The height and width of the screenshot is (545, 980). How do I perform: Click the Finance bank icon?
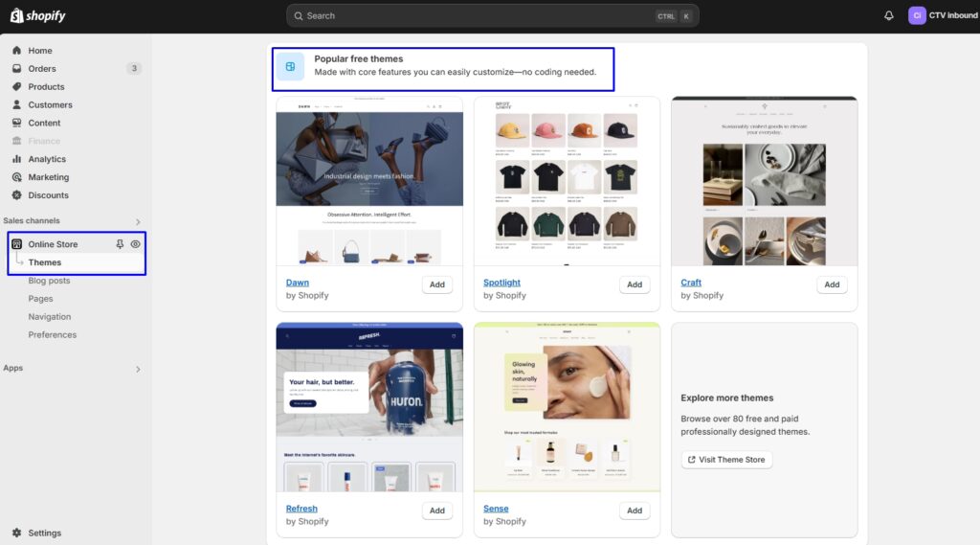coord(17,141)
